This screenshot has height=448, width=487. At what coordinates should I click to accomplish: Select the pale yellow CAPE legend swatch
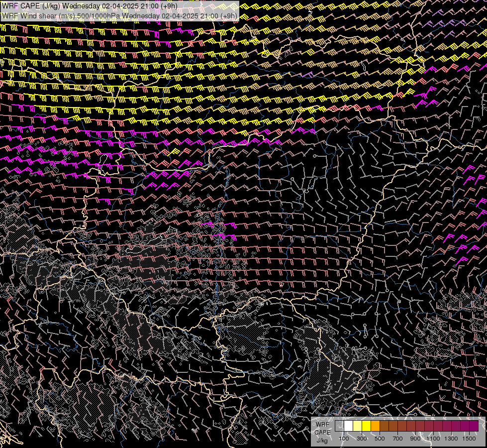tap(357, 426)
